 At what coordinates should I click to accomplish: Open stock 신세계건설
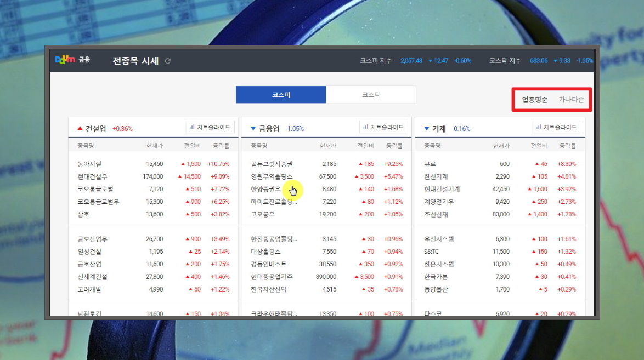click(x=92, y=277)
